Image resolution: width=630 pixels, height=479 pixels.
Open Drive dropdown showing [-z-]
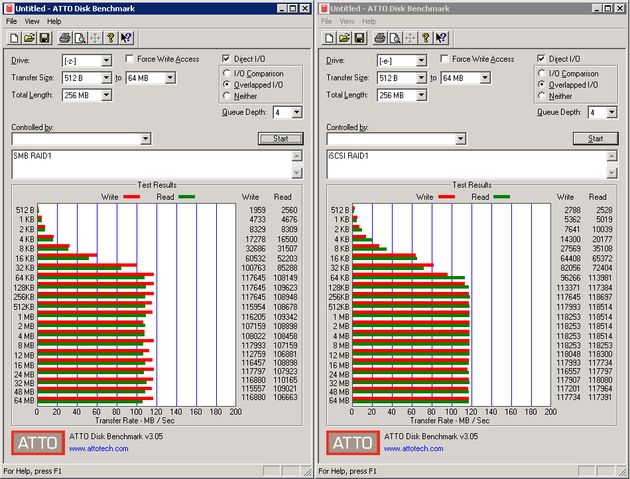point(106,61)
